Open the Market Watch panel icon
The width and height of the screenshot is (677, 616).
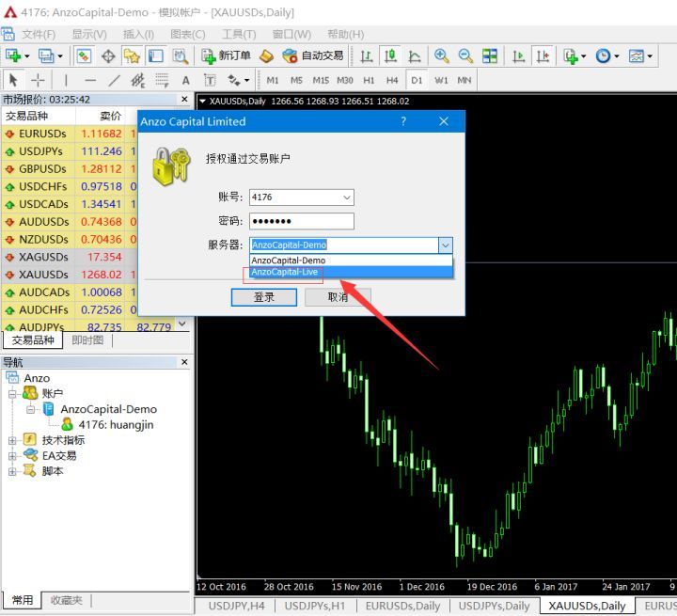point(84,56)
